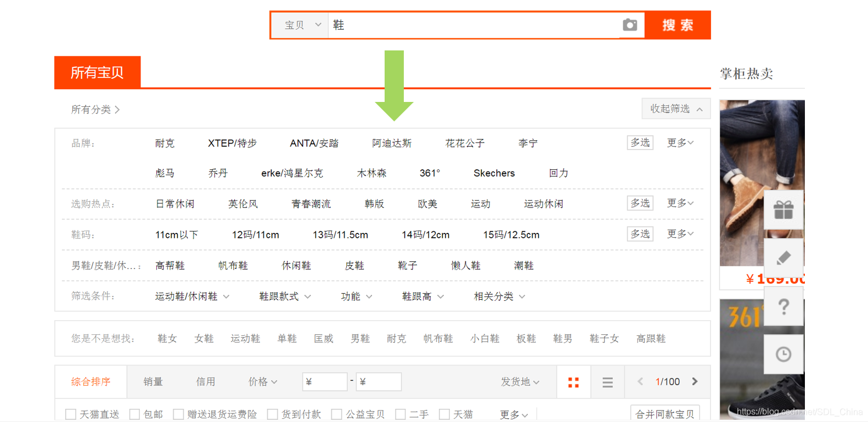Image resolution: width=868 pixels, height=422 pixels.
Task: Filter by brand 阿迪达斯
Action: tap(392, 143)
